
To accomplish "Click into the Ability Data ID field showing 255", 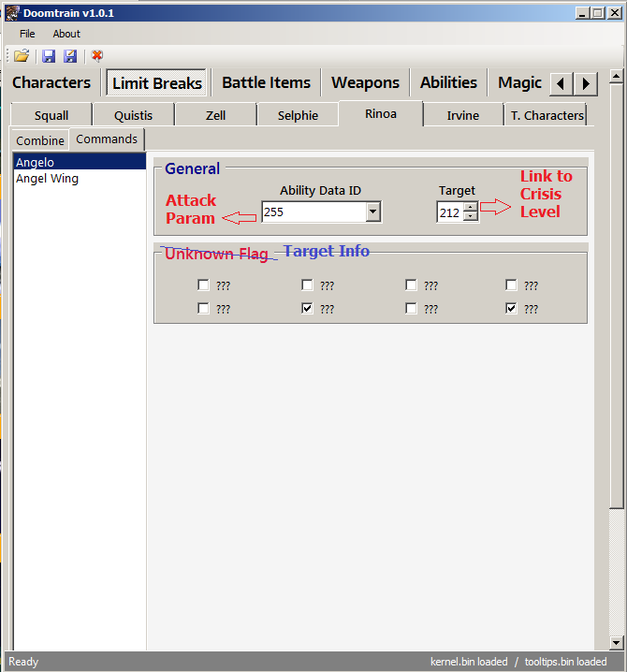I will pyautogui.click(x=313, y=212).
